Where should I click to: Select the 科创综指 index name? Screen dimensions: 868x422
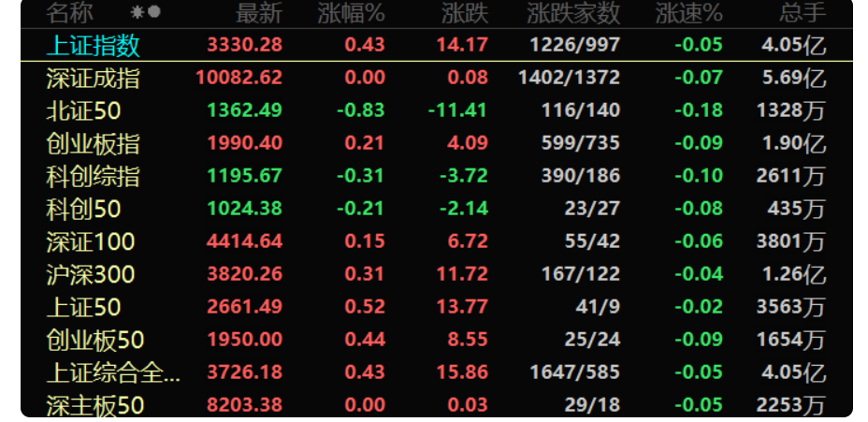pos(93,176)
